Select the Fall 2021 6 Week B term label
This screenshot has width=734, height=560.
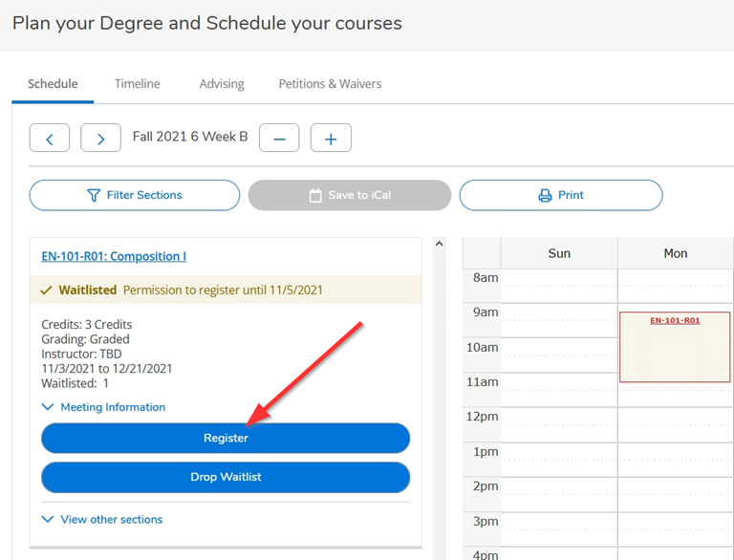pyautogui.click(x=190, y=137)
